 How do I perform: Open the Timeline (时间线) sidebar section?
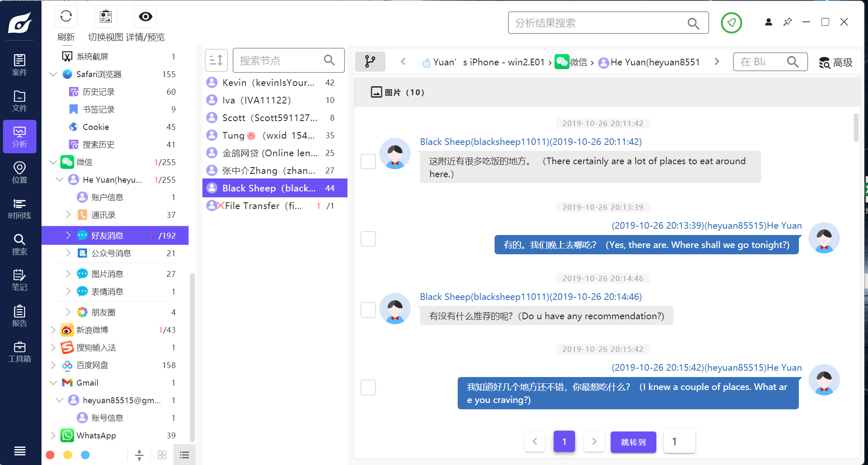(x=19, y=208)
